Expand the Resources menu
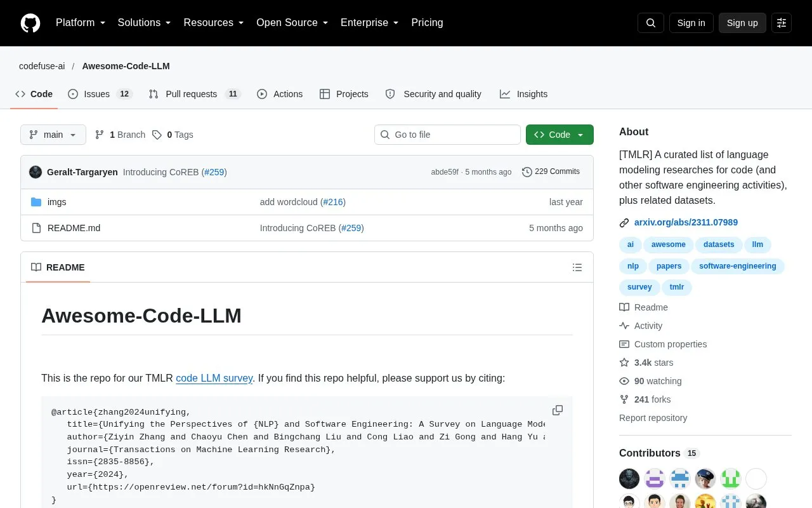Screen dimensions: 812x508 214,23
